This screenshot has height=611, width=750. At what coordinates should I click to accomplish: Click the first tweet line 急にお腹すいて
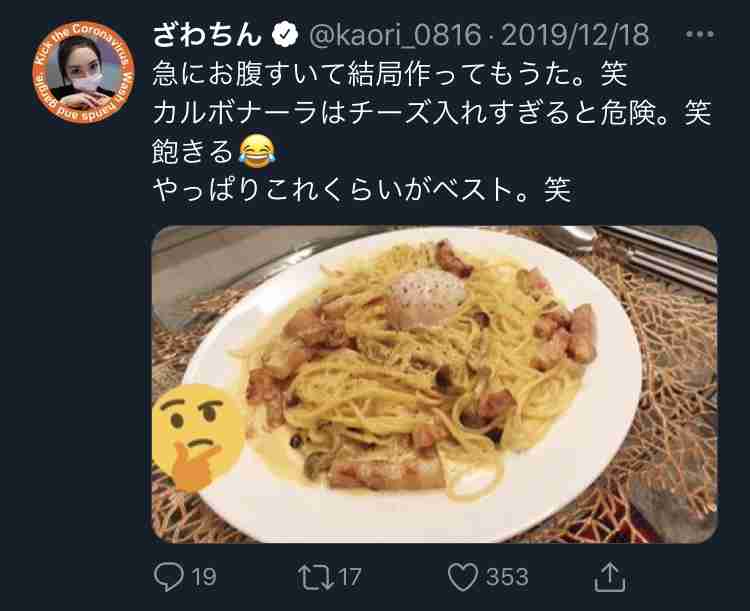[x=390, y=74]
